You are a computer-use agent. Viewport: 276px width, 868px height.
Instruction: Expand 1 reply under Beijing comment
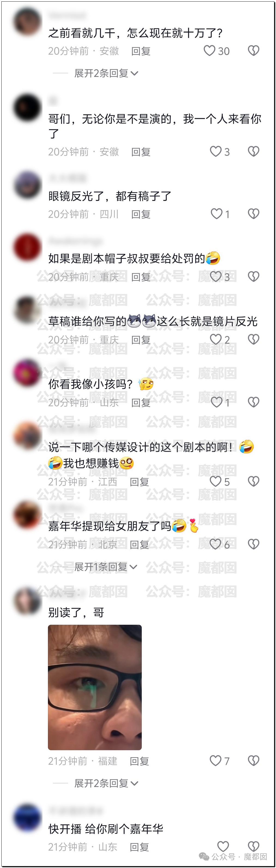click(x=106, y=567)
